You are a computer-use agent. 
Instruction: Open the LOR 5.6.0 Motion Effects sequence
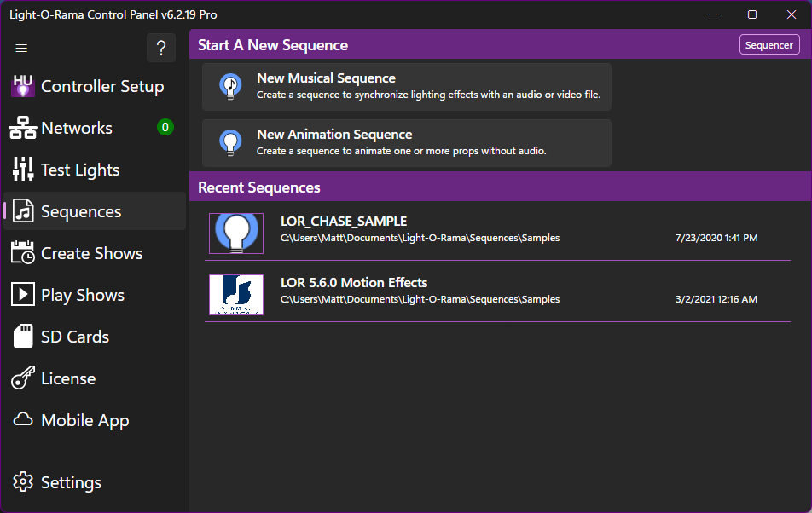(x=354, y=282)
